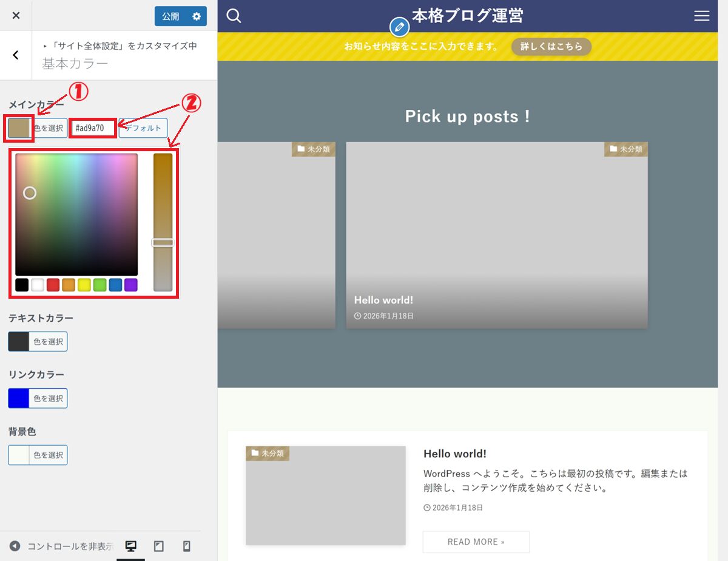Close the customizer with the X icon
The image size is (728, 561).
click(16, 16)
